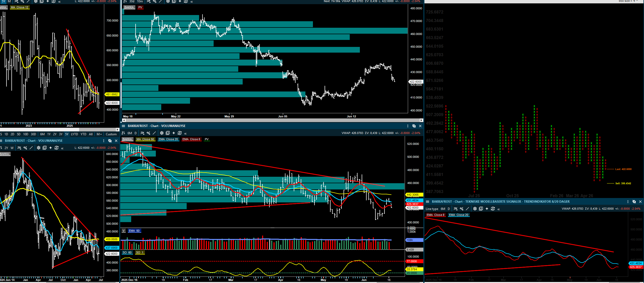Click SO 60 stochastic indicator label
The image size is (644, 283).
(x=127, y=252)
